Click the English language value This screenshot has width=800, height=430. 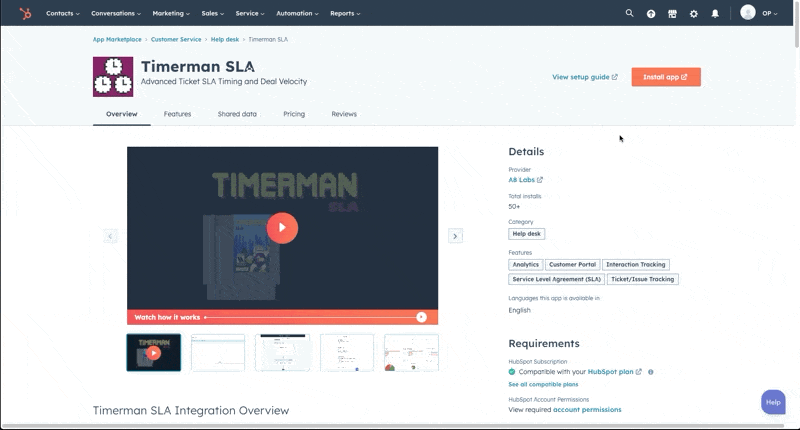pyautogui.click(x=519, y=310)
